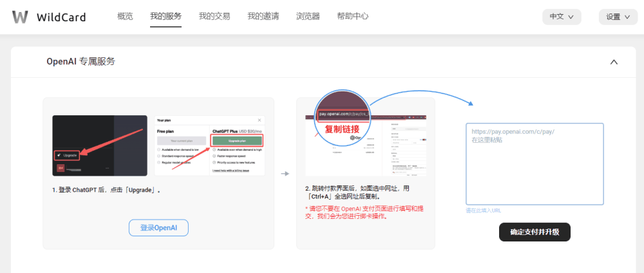Go to the 我的邀请 tab

[263, 16]
